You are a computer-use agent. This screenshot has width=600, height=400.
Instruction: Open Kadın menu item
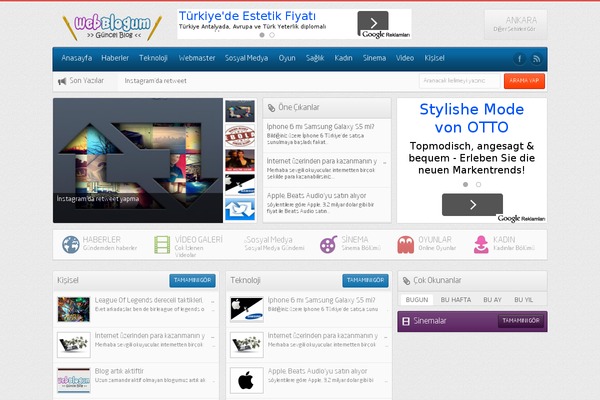pos(343,58)
